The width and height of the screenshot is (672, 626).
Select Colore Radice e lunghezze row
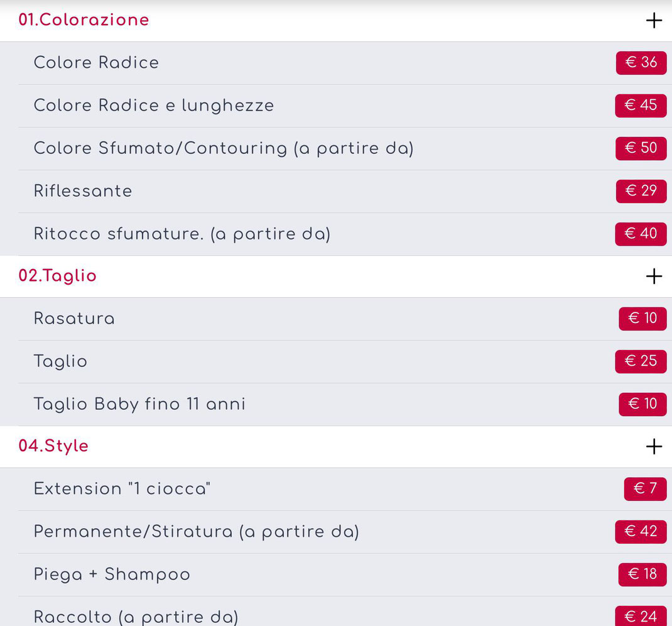[x=336, y=106]
